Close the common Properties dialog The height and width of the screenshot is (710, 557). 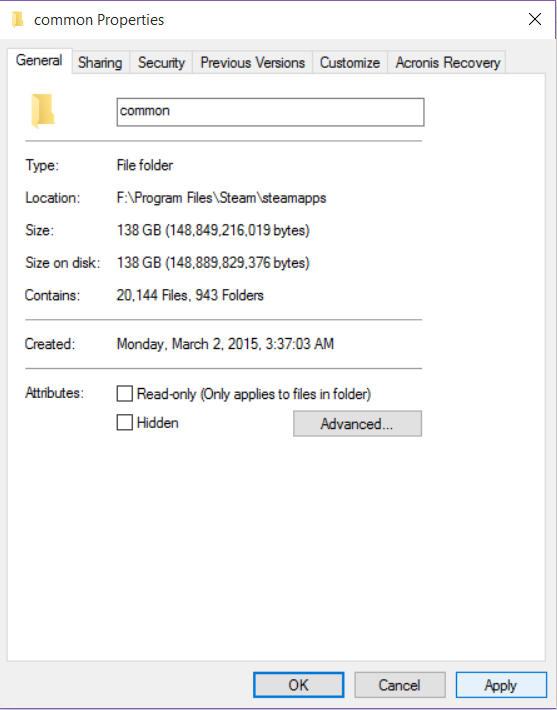coord(535,19)
